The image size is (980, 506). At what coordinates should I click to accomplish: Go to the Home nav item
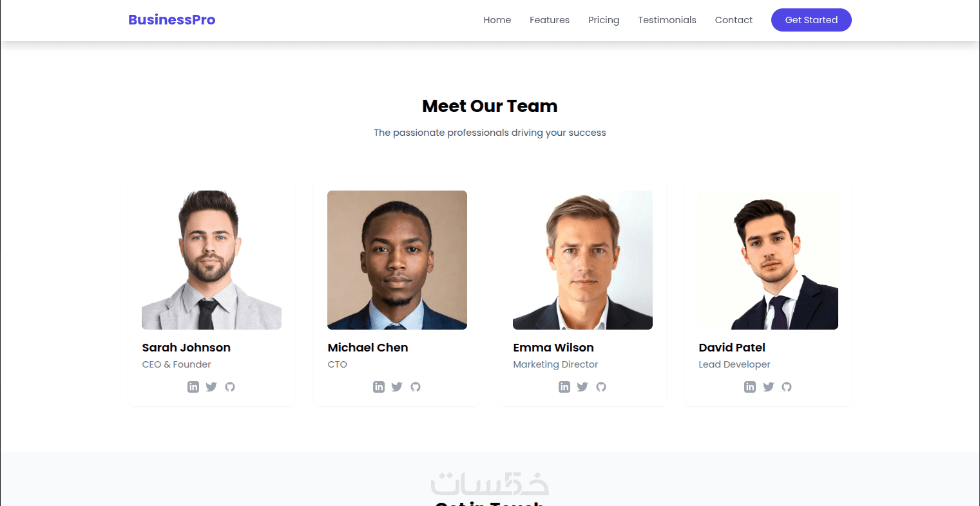[x=497, y=20]
